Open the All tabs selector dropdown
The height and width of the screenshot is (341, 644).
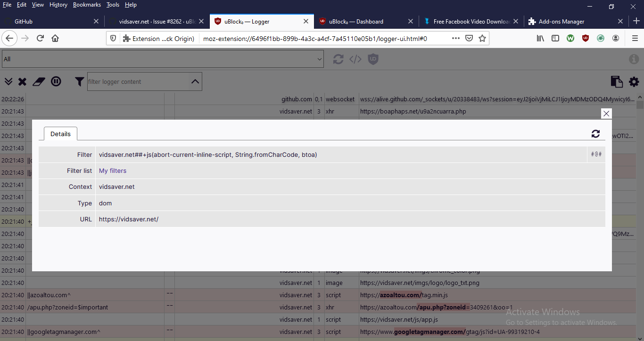pos(163,59)
